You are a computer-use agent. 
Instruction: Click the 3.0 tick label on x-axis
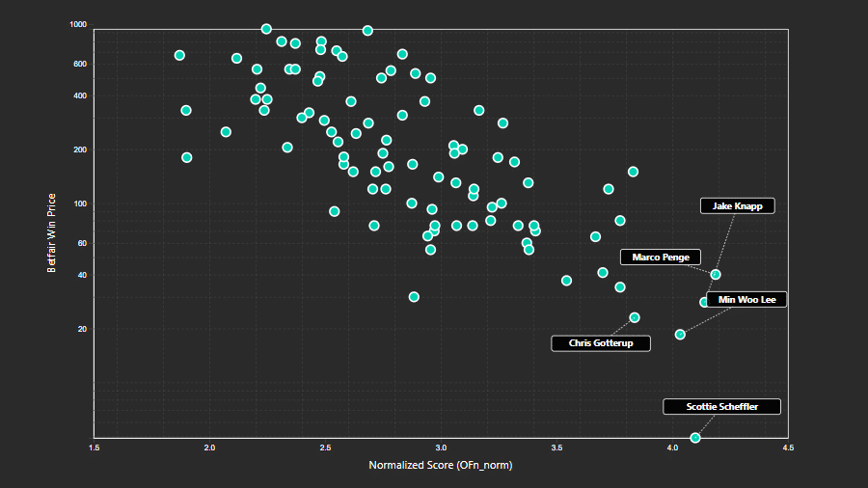coord(442,448)
